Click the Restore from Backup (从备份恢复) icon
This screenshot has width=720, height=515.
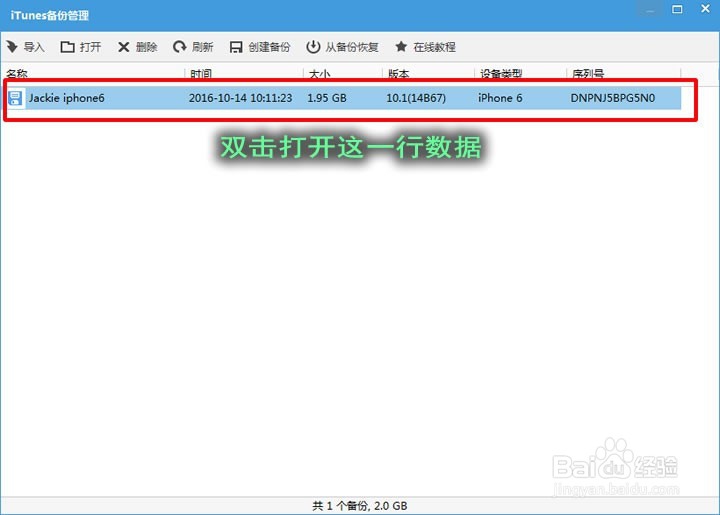click(x=313, y=46)
